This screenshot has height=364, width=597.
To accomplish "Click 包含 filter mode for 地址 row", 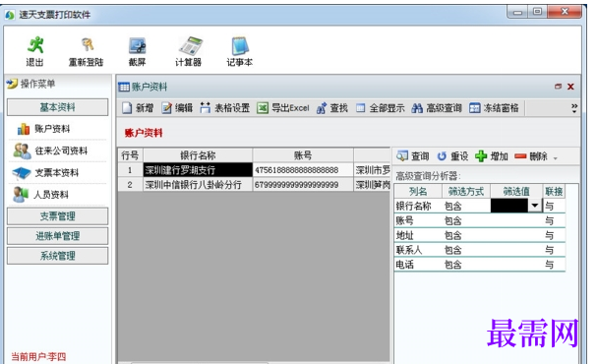I will 453,235.
